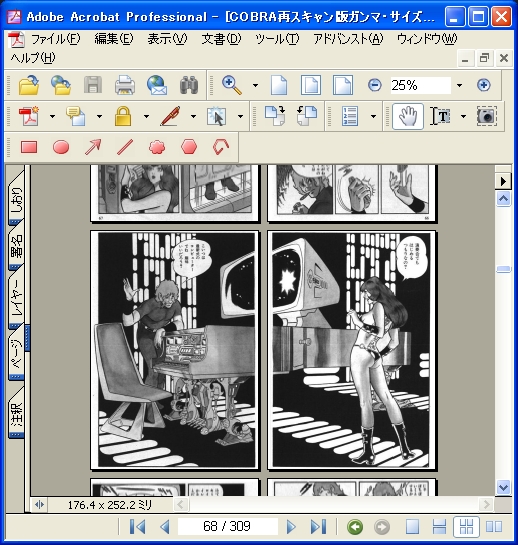Open the ヘルプ(H) menu
Image resolution: width=518 pixels, height=545 pixels.
click(x=33, y=58)
